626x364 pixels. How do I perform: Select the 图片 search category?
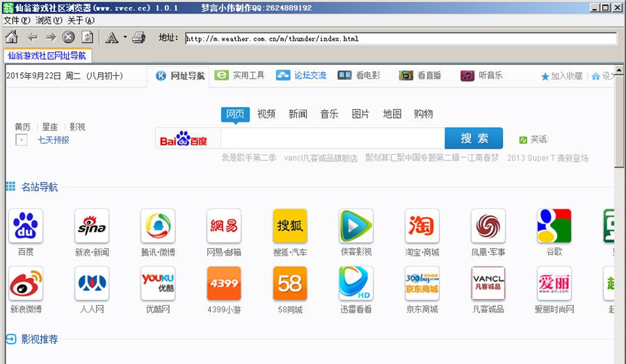(x=360, y=114)
